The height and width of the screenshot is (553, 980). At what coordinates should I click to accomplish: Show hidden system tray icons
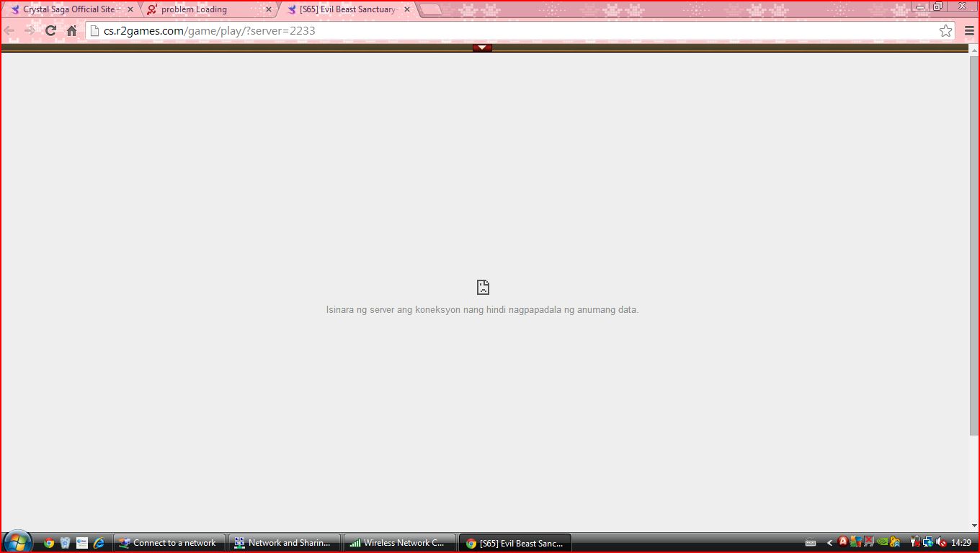coord(829,543)
